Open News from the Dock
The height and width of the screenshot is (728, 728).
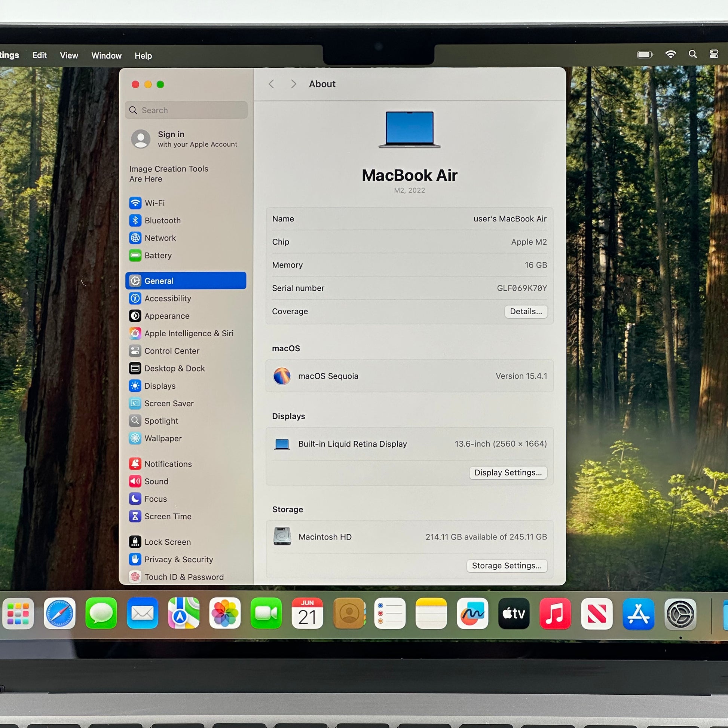(597, 613)
